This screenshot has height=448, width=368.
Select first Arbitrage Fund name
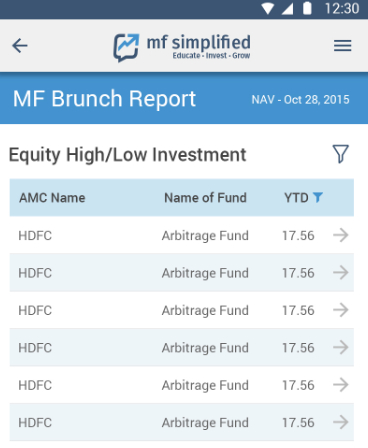tap(205, 236)
